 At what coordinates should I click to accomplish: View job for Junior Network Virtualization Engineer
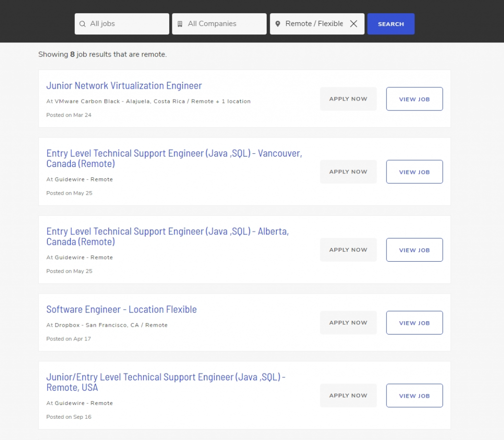tap(414, 99)
